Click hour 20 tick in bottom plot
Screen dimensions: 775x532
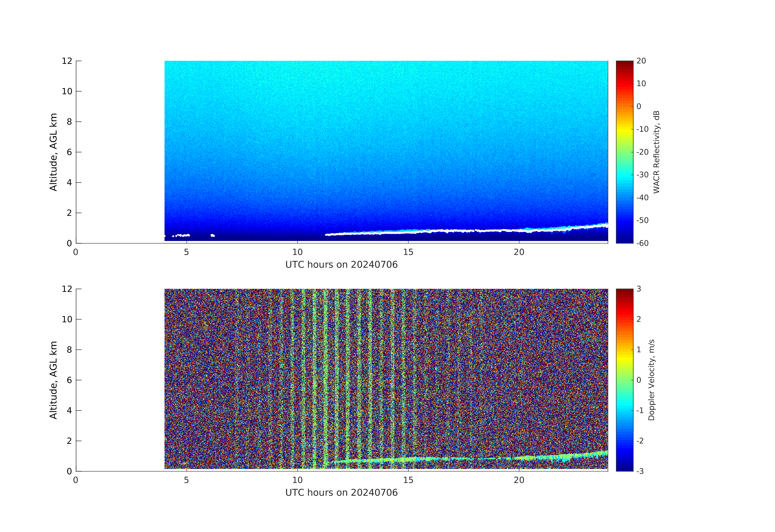519,480
